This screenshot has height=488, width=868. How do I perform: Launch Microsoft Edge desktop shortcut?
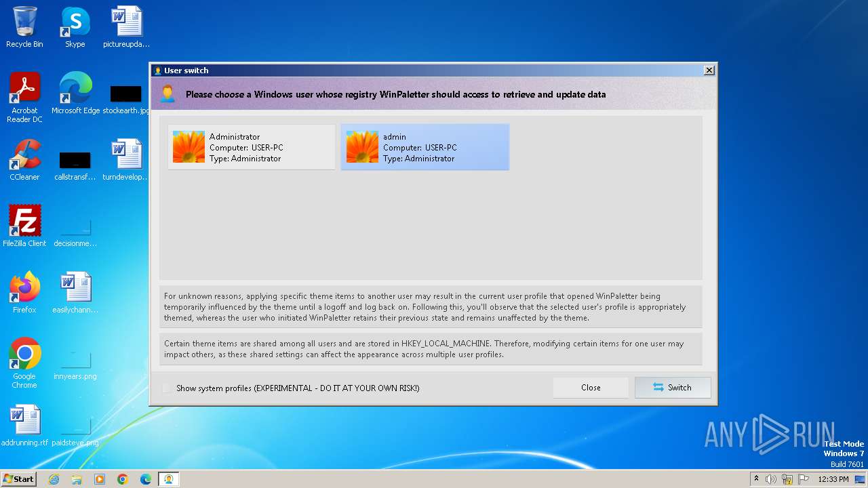pos(75,94)
